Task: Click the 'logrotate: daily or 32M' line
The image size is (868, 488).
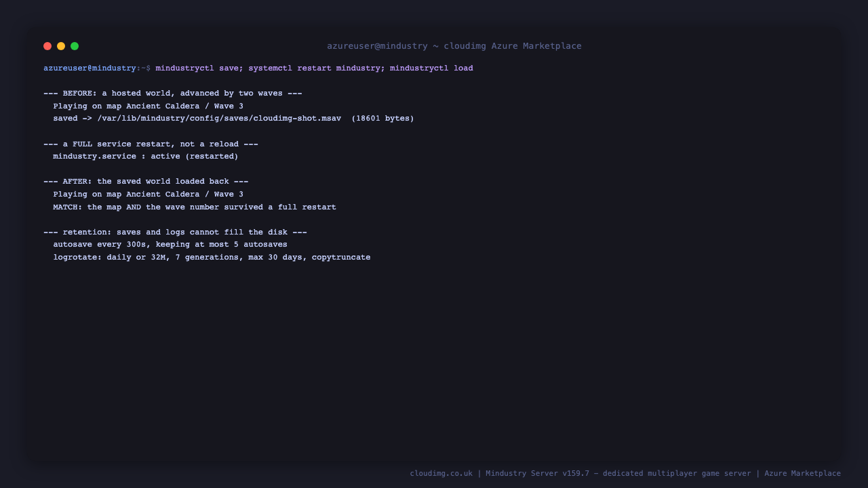Action: click(x=212, y=258)
